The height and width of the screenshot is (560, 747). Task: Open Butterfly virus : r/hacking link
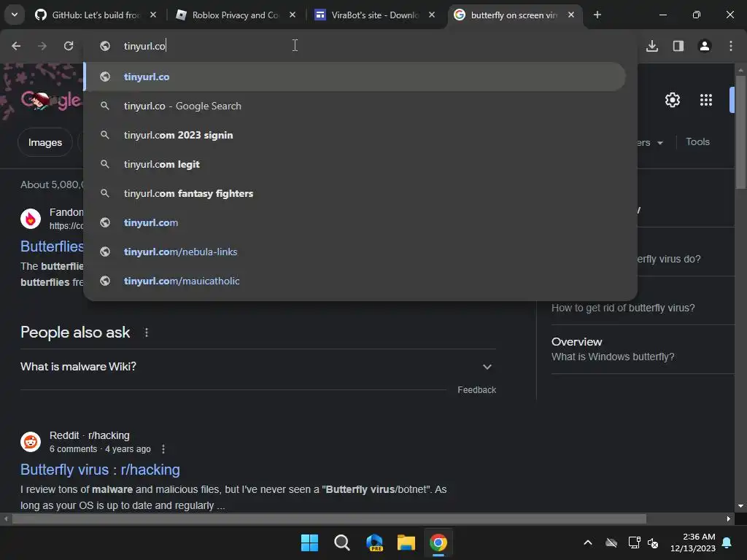pos(100,470)
